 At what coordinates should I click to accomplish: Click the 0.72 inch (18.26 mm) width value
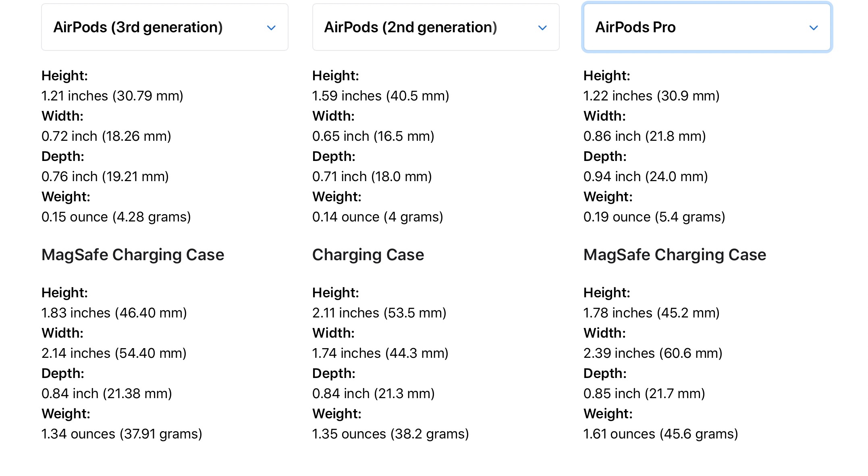point(106,136)
